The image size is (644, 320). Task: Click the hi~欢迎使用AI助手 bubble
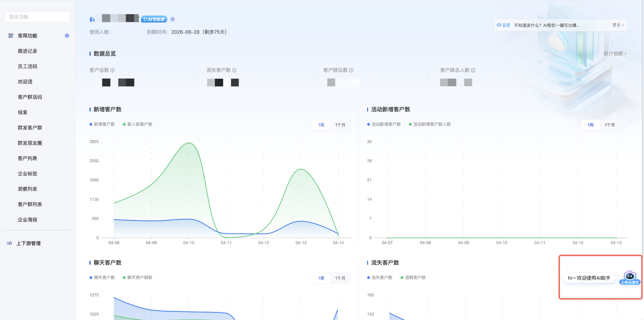click(x=589, y=278)
